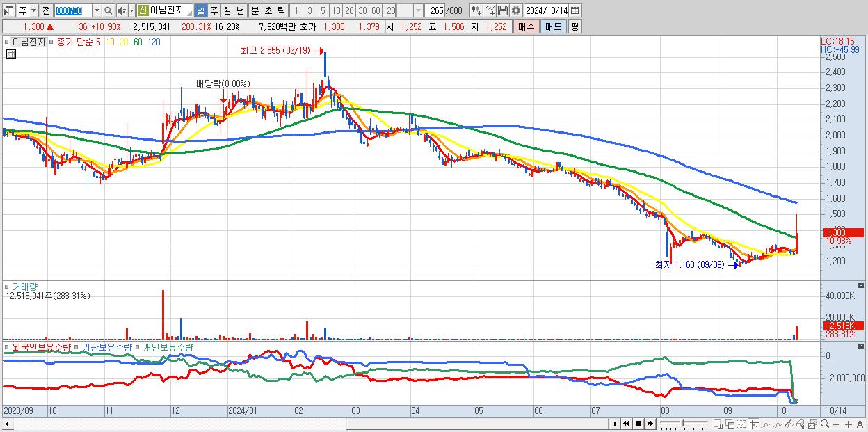Select the 초 second chart tab
The image size is (868, 432).
[x=268, y=10]
